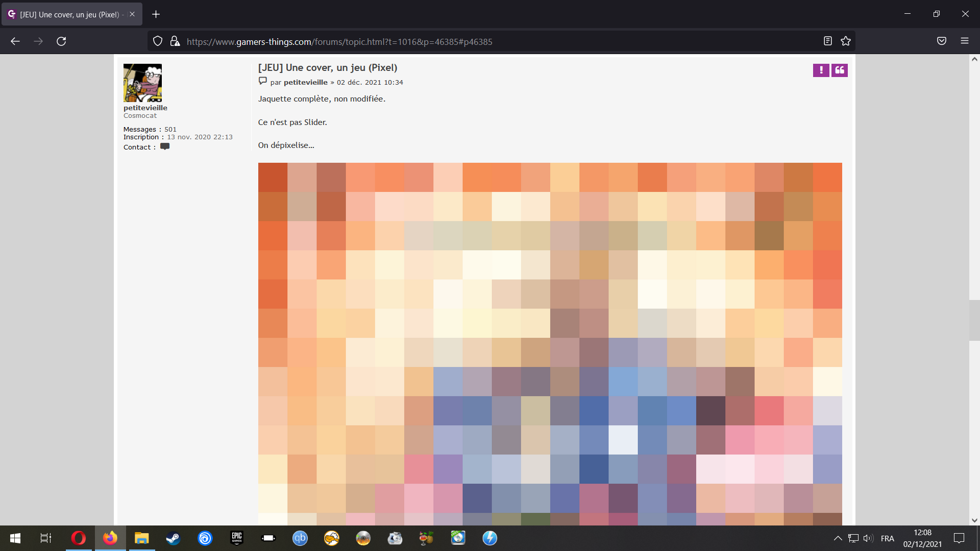Toggle Reader View in the address bar
Viewport: 980px width, 551px height.
point(828,41)
